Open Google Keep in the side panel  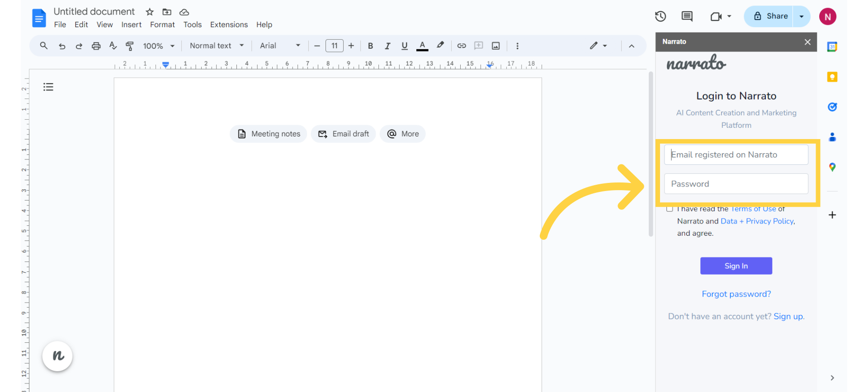point(832,77)
